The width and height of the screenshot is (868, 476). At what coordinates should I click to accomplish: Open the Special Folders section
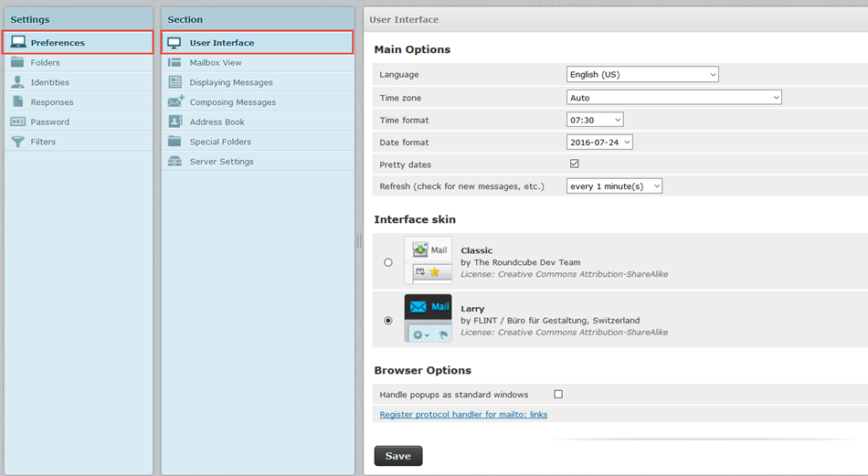pyautogui.click(x=220, y=142)
